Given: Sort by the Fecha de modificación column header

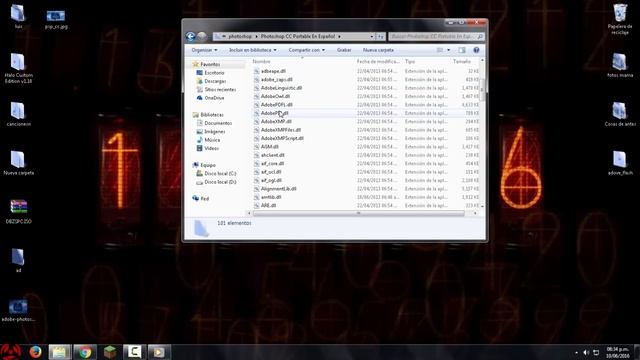Looking at the screenshot, I should 378,61.
